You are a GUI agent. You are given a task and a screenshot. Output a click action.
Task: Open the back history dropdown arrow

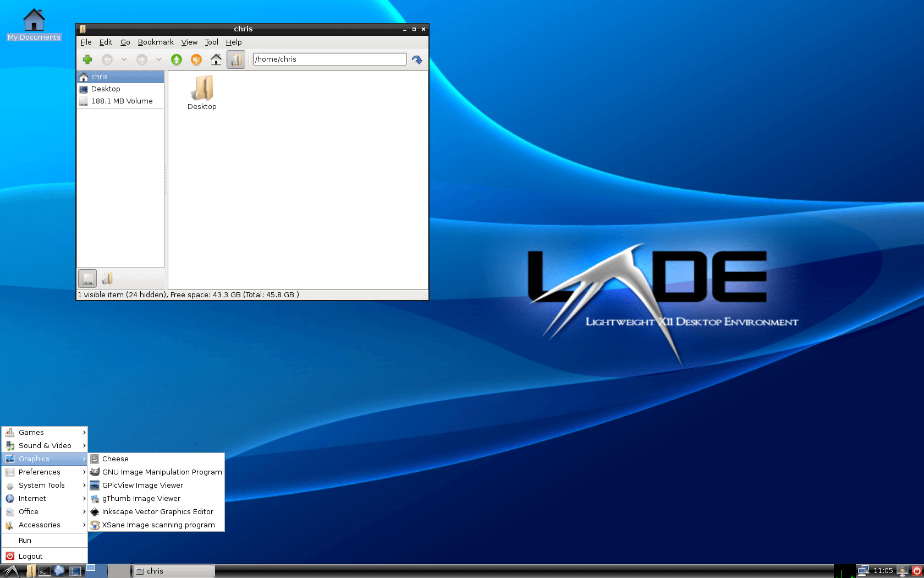pos(124,59)
